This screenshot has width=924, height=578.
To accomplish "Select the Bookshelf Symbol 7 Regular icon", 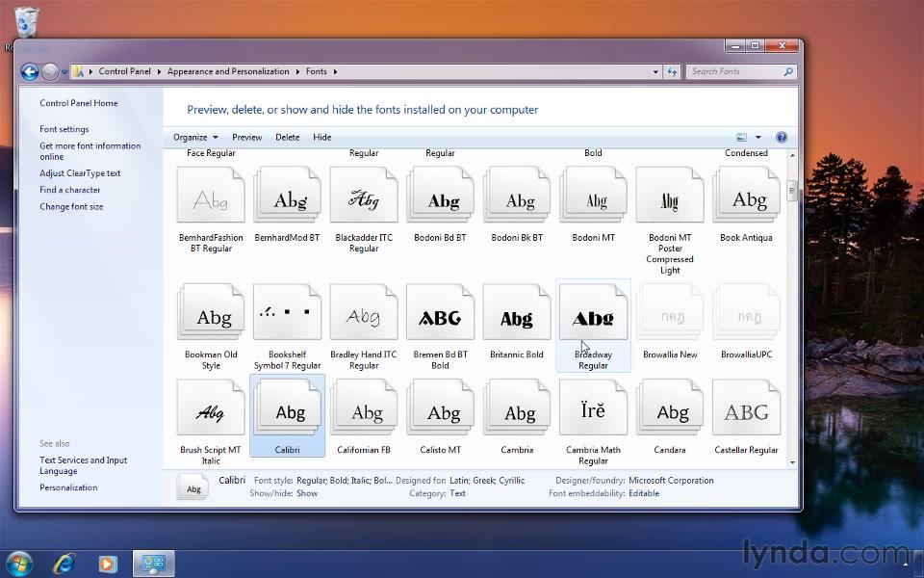I will [287, 312].
